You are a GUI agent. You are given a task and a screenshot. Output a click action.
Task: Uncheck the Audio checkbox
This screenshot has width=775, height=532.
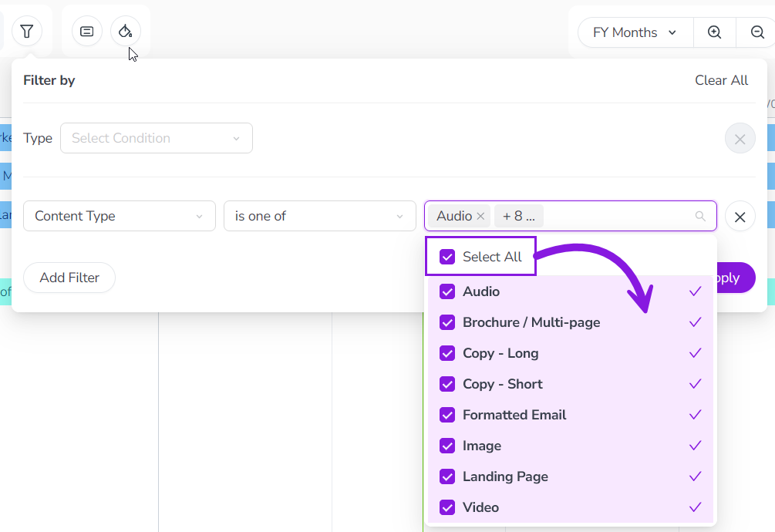[x=447, y=291]
